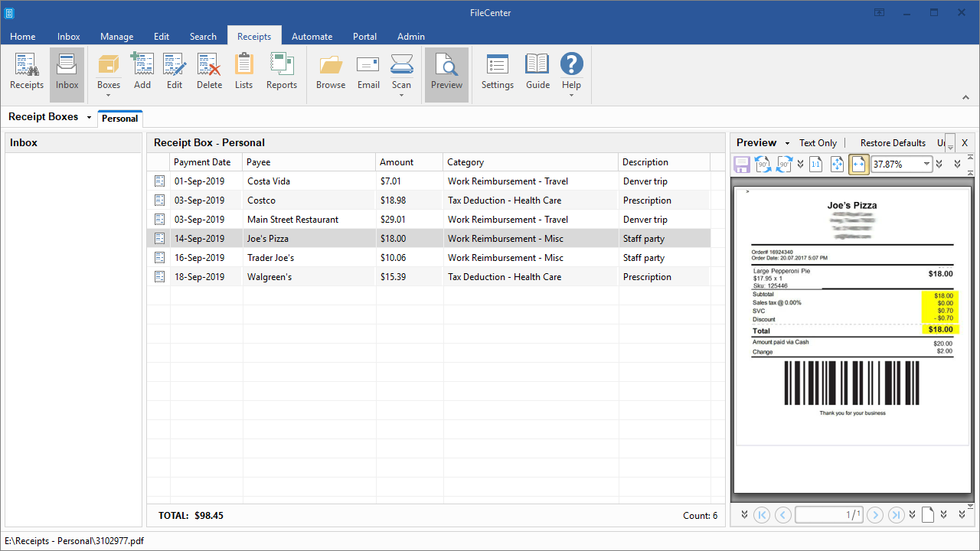The height and width of the screenshot is (551, 980).
Task: Click the Email icon in ribbon
Action: 368,72
